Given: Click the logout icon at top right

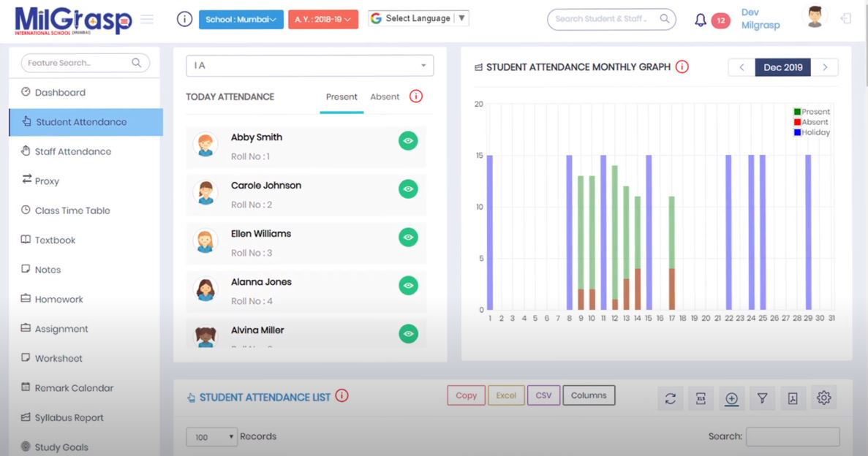Looking at the screenshot, I should [846, 19].
